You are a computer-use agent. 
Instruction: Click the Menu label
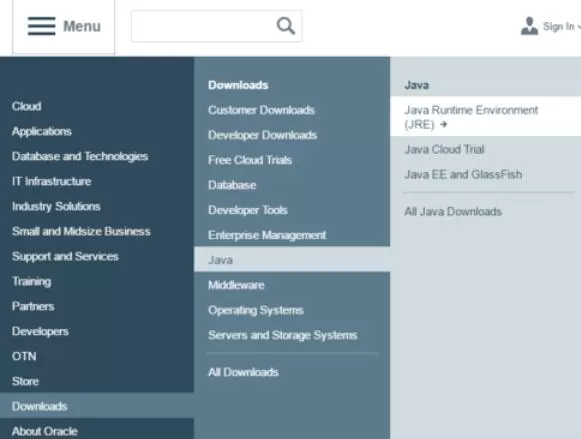pyautogui.click(x=82, y=26)
